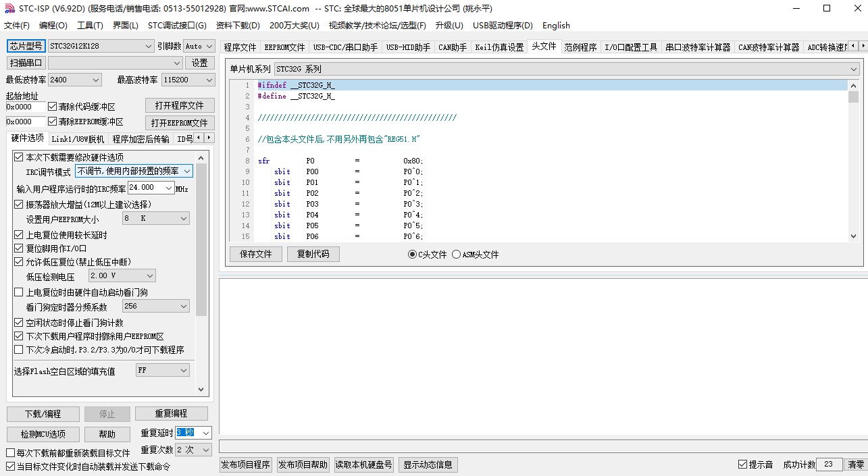868x476 pixels.
Task: Open 工具(T) menu
Action: pyautogui.click(x=90, y=26)
